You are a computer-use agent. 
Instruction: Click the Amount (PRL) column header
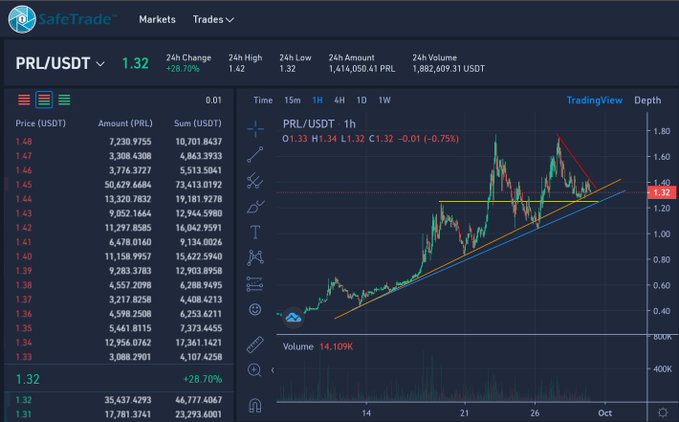click(125, 123)
